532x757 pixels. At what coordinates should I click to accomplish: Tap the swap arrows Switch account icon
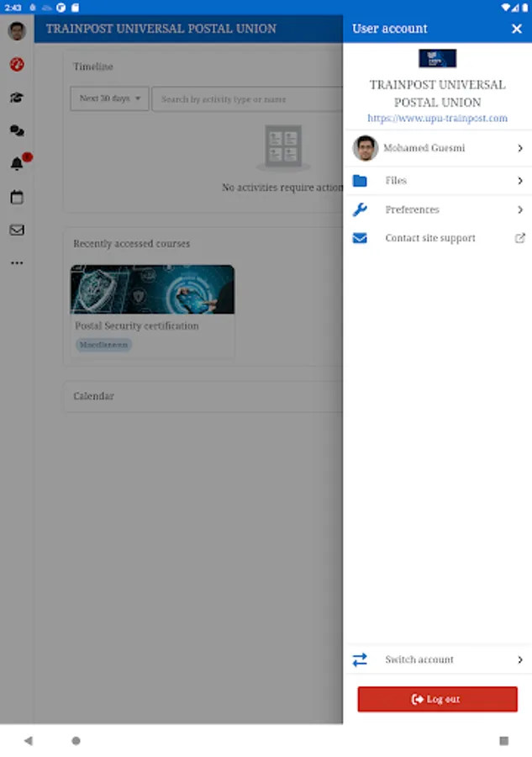click(x=360, y=659)
